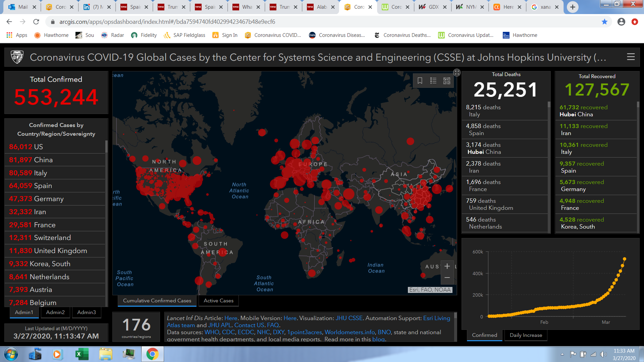Click the 759 deaths United Kingdom entry
Image resolution: width=644 pixels, height=362 pixels.
click(x=505, y=204)
